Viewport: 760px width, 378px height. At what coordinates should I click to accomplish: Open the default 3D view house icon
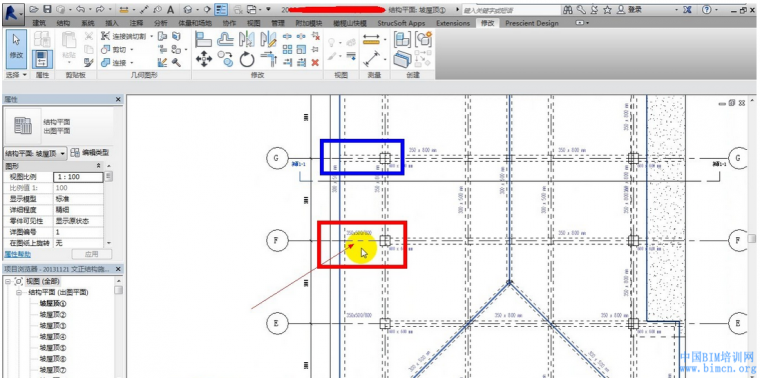188,10
